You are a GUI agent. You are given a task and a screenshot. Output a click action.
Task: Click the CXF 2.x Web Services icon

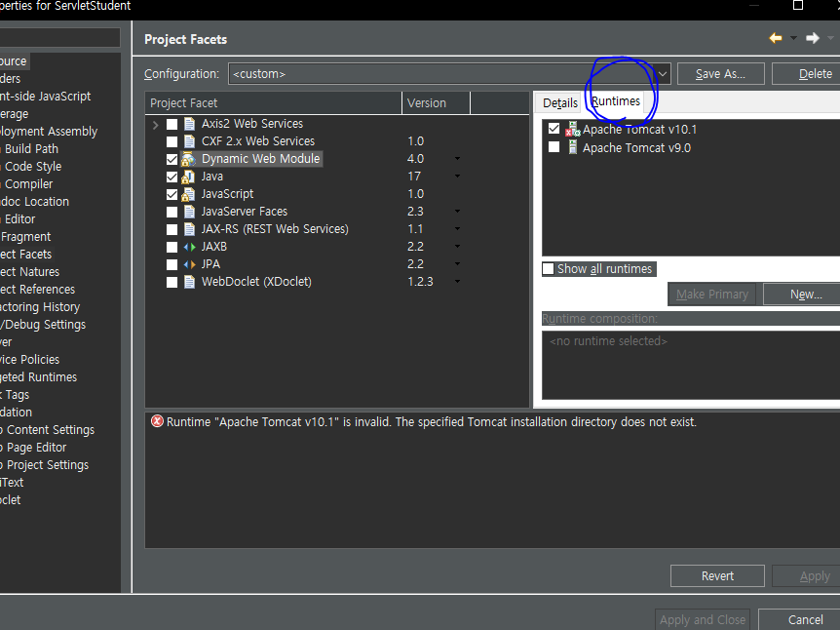click(189, 141)
